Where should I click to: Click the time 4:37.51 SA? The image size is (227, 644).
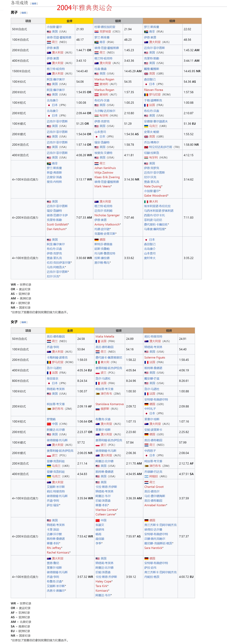click(186, 474)
